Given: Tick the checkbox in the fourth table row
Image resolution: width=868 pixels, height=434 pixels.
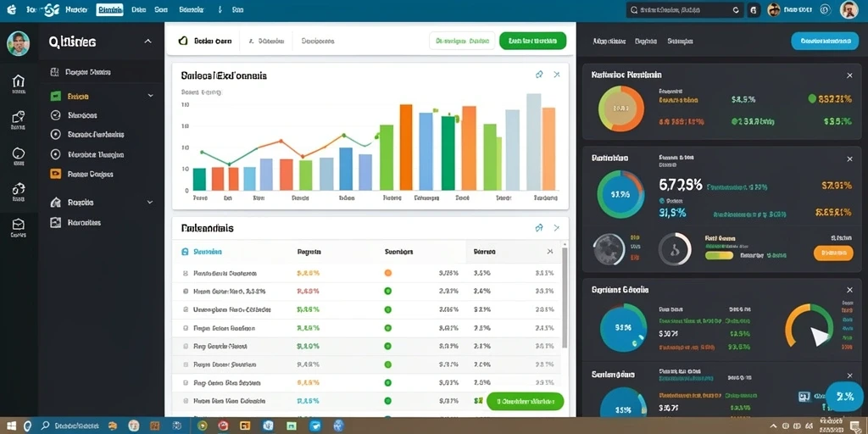Looking at the screenshot, I should click(186, 328).
